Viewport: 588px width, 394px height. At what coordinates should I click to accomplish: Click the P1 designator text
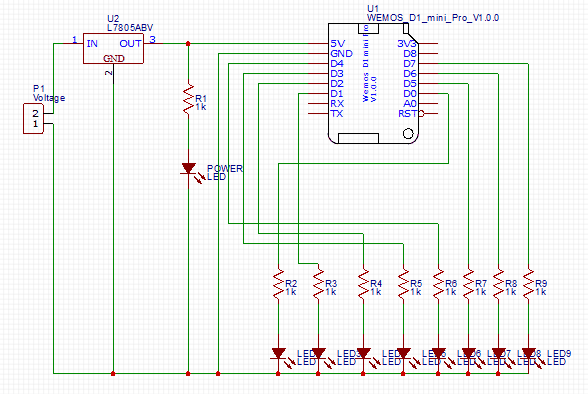coord(39,88)
